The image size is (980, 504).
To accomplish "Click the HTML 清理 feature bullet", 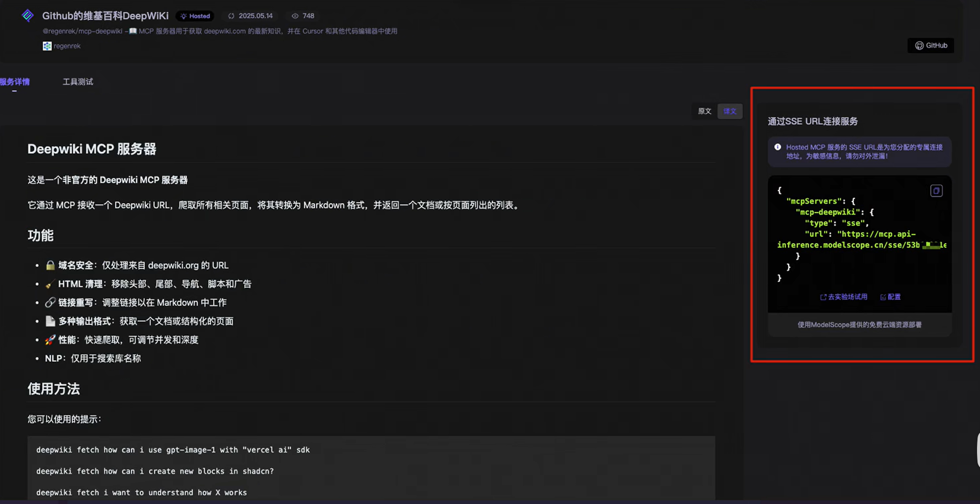I will click(148, 284).
